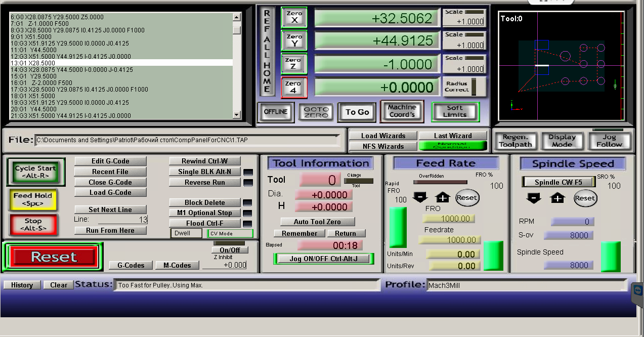Click the Stop button
Image resolution: width=644 pixels, height=337 pixels.
[33, 225]
